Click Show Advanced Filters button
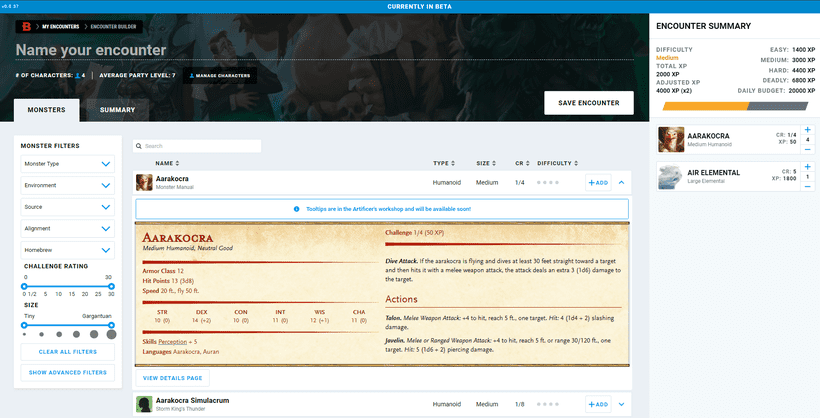Image resolution: width=820 pixels, height=418 pixels. (67, 372)
